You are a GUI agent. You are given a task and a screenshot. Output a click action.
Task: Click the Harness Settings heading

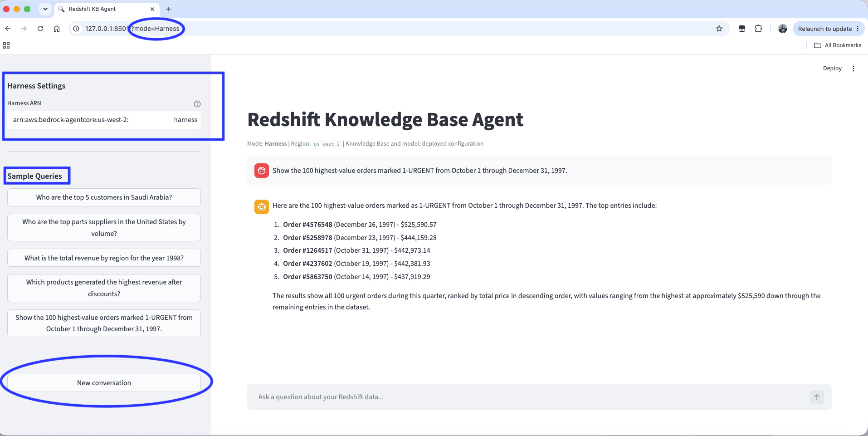click(36, 86)
